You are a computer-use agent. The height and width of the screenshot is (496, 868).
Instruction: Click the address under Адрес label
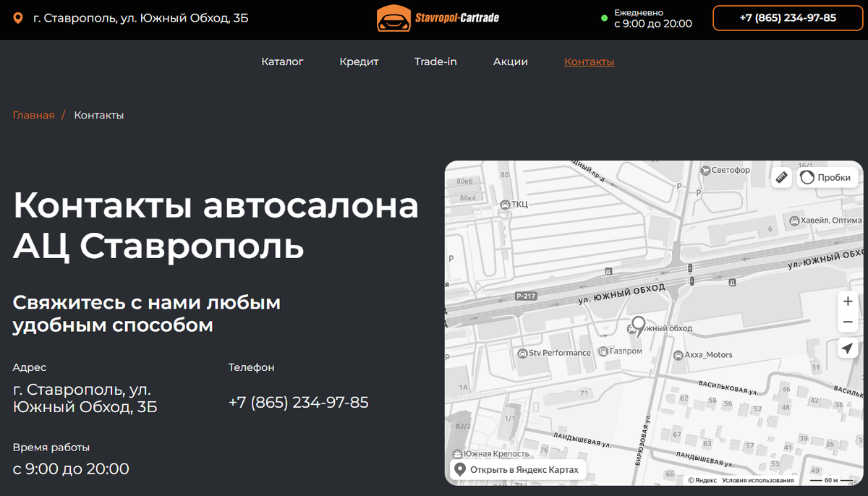point(85,398)
